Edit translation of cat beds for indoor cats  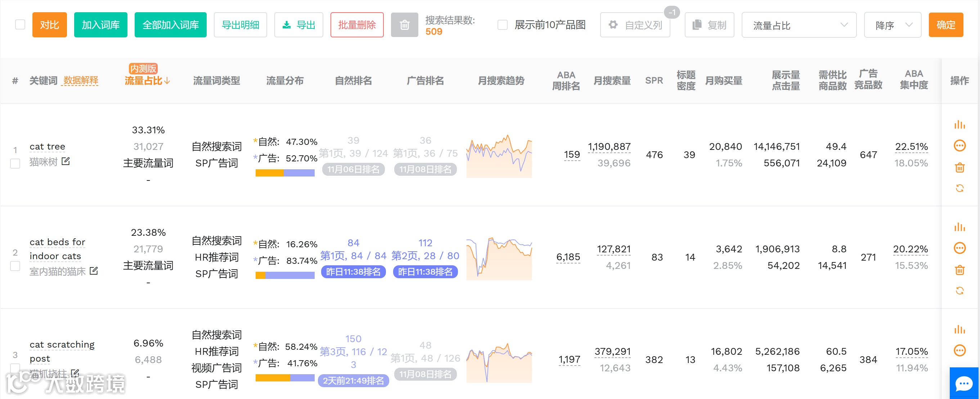94,271
